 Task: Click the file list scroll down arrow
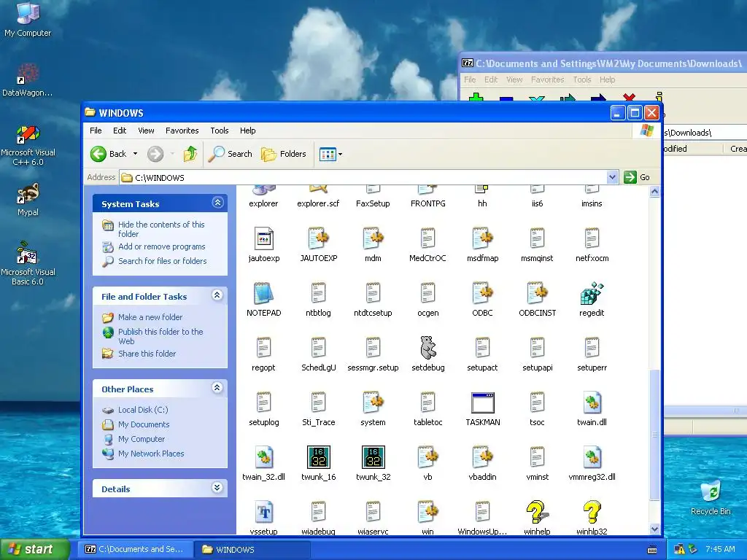pos(654,529)
